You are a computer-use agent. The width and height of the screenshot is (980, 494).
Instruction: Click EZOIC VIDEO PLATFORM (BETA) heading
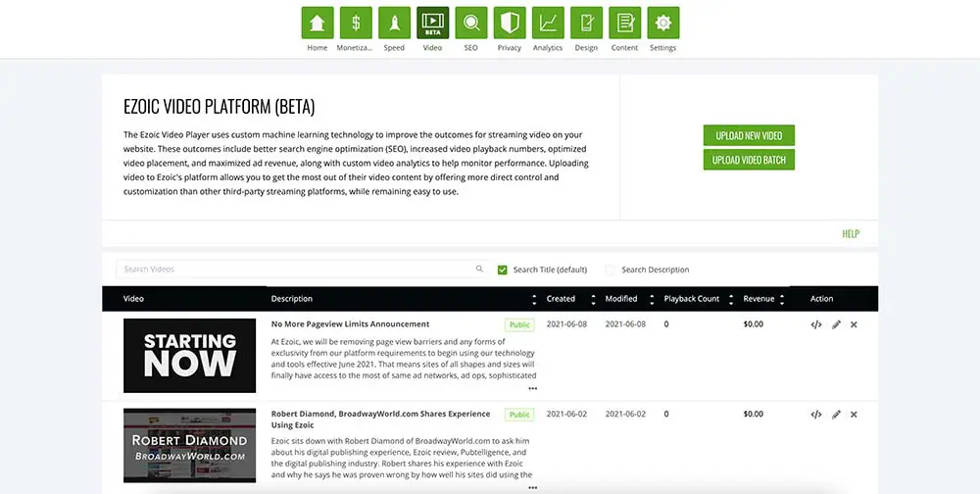pyautogui.click(x=219, y=107)
